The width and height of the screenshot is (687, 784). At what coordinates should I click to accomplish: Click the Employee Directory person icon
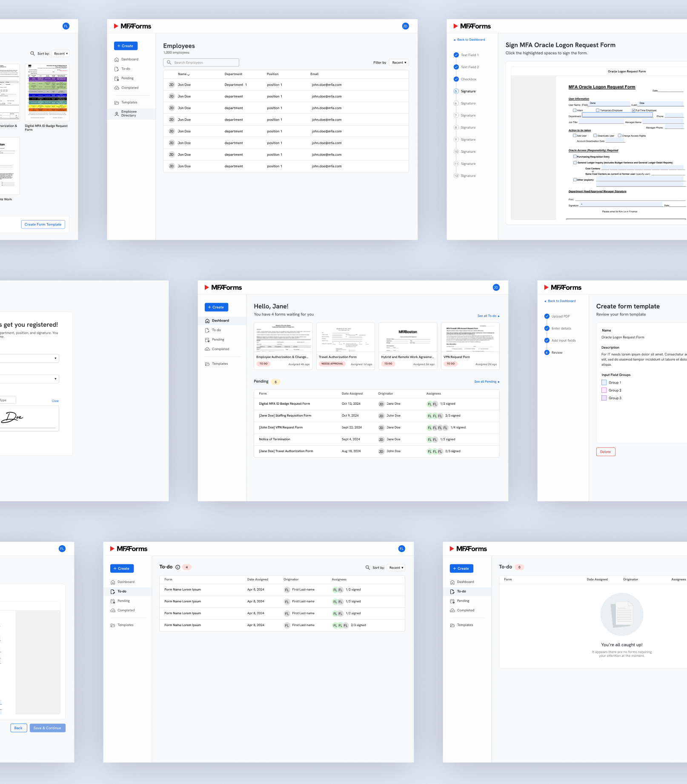[117, 114]
